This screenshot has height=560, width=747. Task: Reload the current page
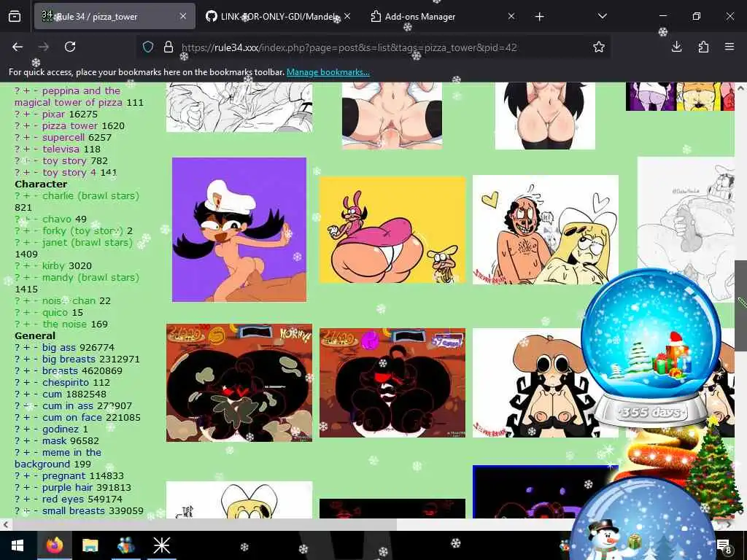[x=70, y=47]
